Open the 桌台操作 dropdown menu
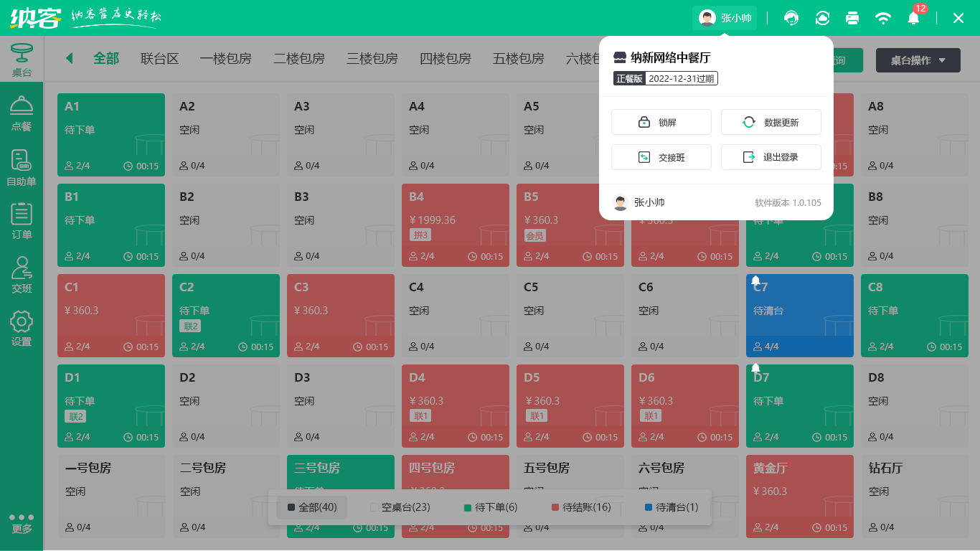This screenshot has width=980, height=551. tap(918, 60)
